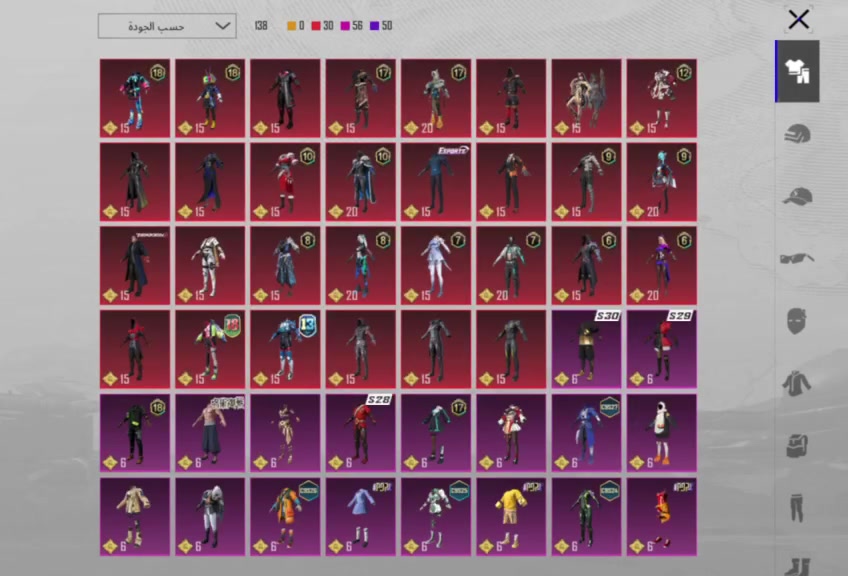Select the purple-tier teal jacket with badge 17
Viewport: 848px width, 576px height.
tap(436, 433)
